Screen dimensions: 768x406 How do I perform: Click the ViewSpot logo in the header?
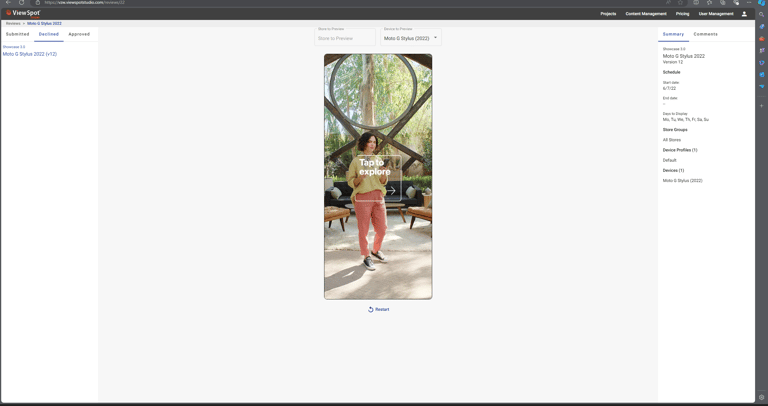(23, 14)
